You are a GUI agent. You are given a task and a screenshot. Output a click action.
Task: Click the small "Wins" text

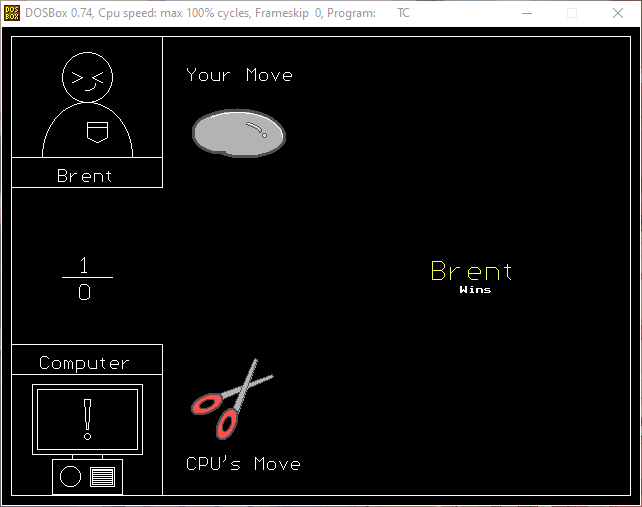[475, 290]
